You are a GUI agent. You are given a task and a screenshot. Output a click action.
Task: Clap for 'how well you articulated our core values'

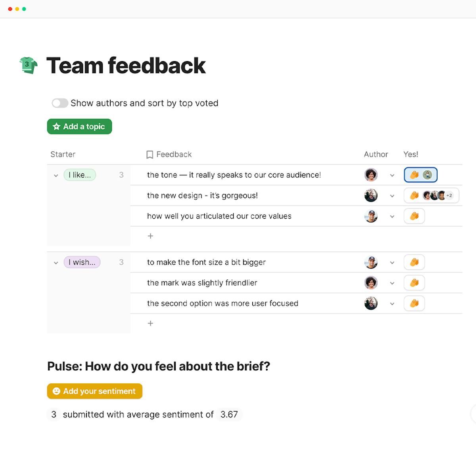pos(414,216)
